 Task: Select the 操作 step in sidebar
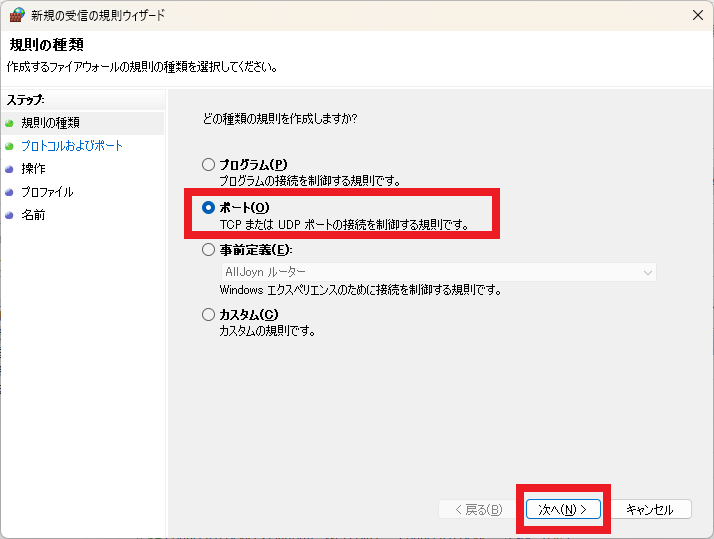[33, 169]
